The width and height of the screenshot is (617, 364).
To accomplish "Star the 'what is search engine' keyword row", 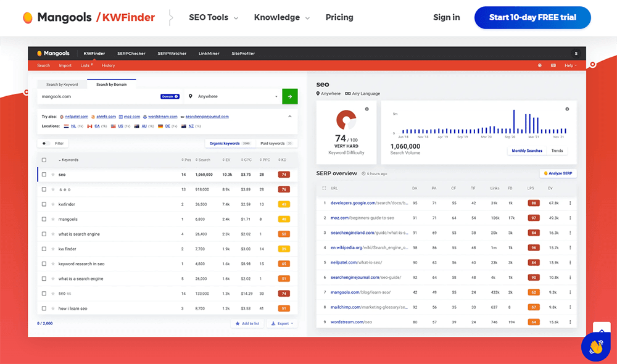I will (52, 234).
